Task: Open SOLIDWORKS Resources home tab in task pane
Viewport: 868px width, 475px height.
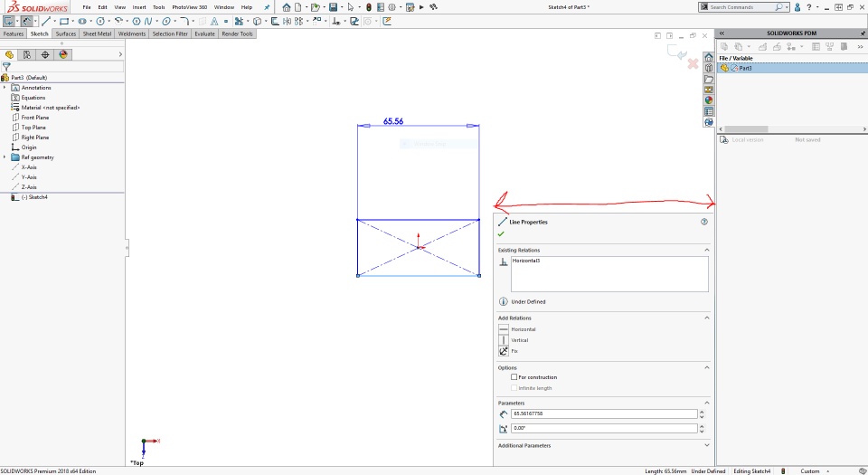Action: point(709,58)
